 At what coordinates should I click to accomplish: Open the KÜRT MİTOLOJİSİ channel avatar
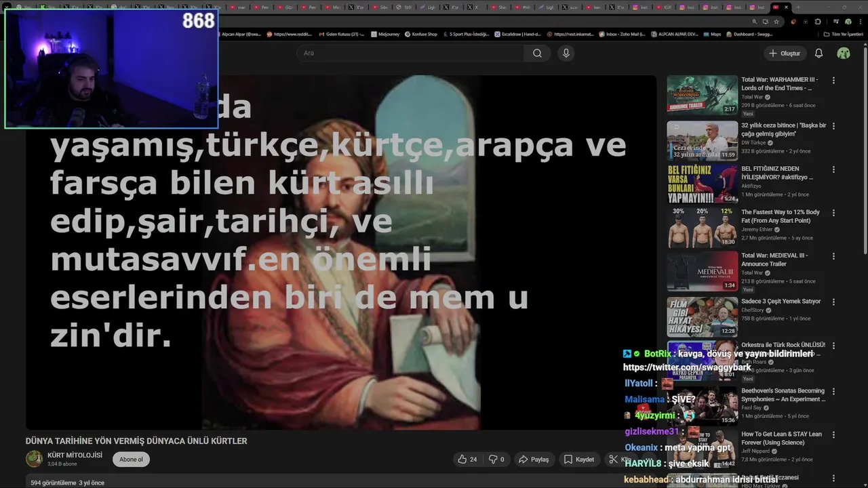[x=34, y=459]
